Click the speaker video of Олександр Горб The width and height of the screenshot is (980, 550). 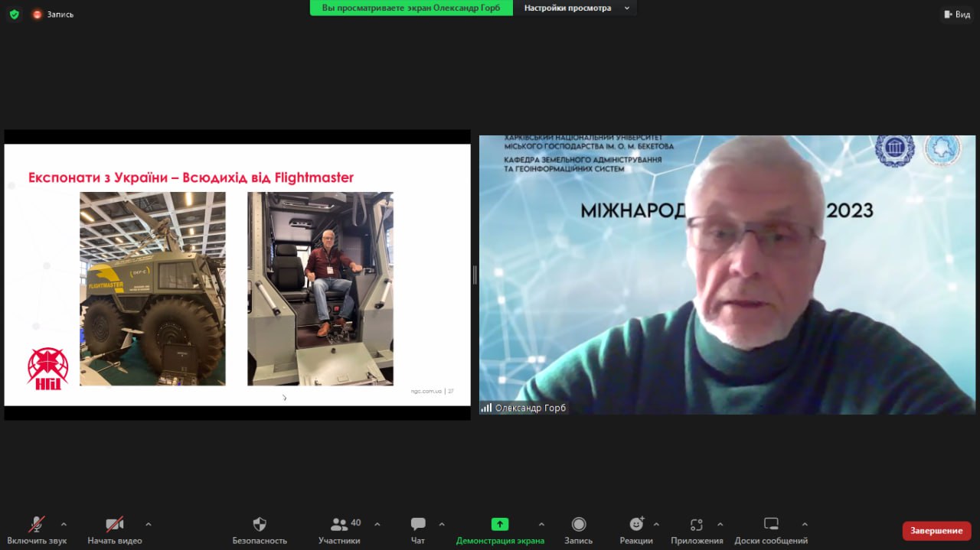coord(727,275)
